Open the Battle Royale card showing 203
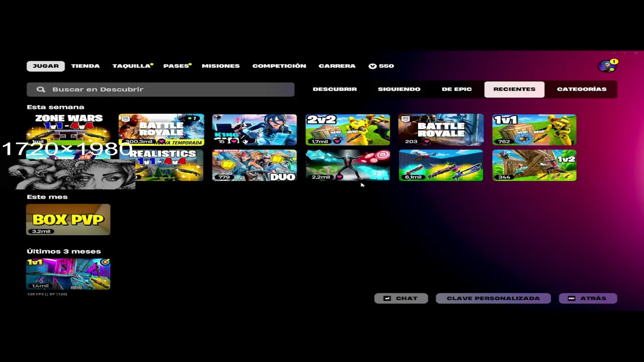Viewport: 644px width, 362px height. point(441,130)
